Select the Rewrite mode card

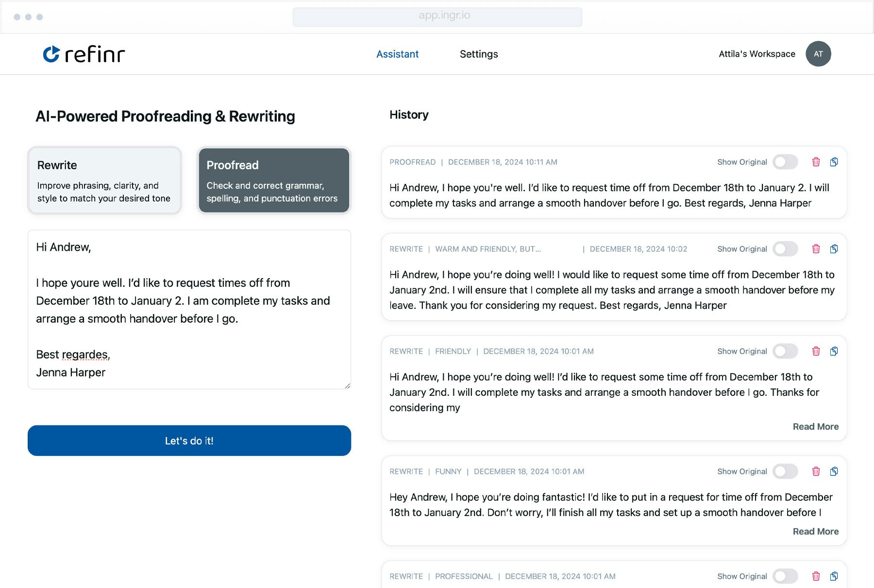[105, 180]
